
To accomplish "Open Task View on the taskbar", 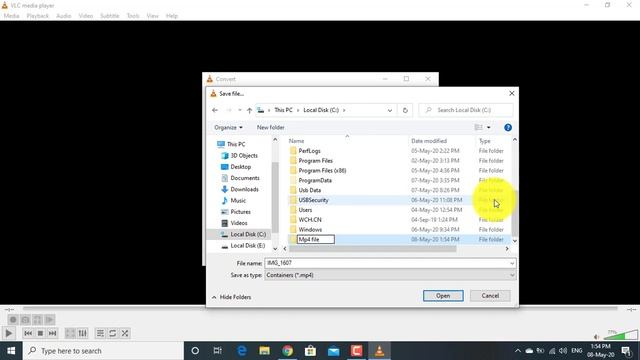I will coord(218,351).
